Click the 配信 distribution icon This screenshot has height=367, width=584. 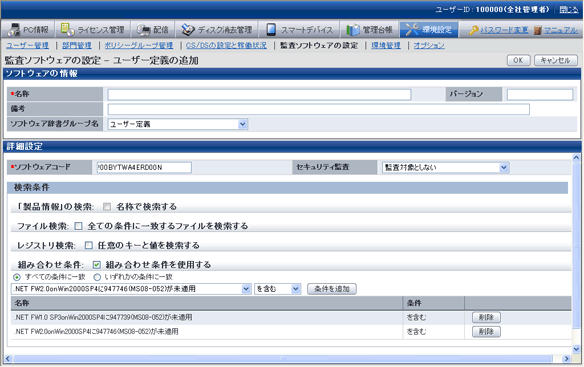pos(143,29)
